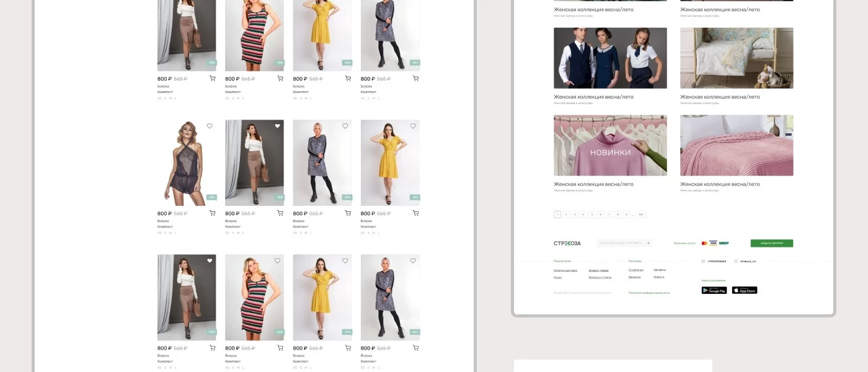Click the footer search input field
The image size is (868, 372).
click(x=620, y=243)
